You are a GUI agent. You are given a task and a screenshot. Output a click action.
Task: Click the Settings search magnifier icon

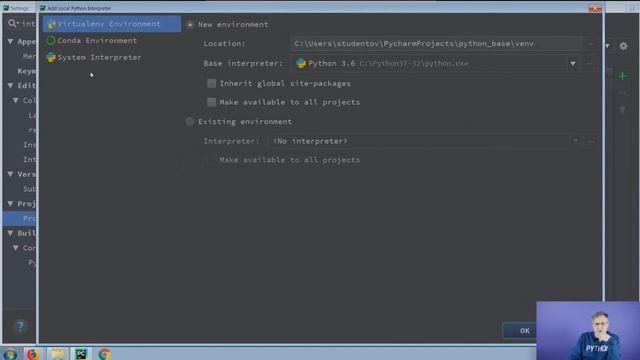(x=13, y=24)
